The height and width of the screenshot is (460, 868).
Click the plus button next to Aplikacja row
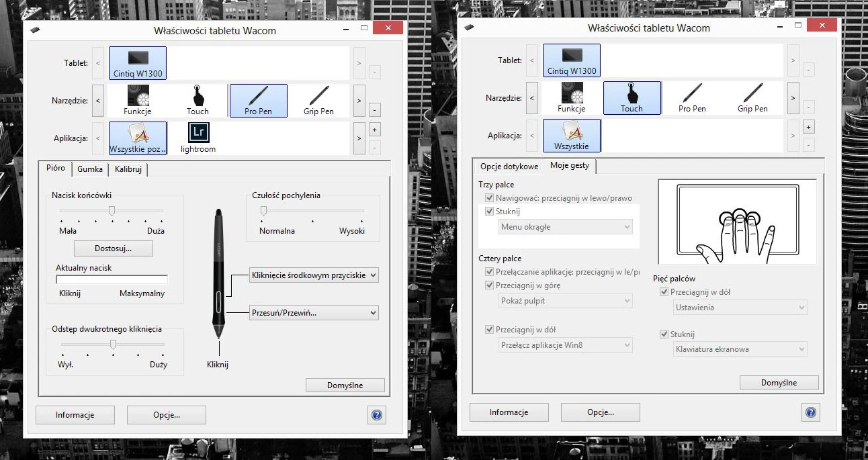click(374, 128)
